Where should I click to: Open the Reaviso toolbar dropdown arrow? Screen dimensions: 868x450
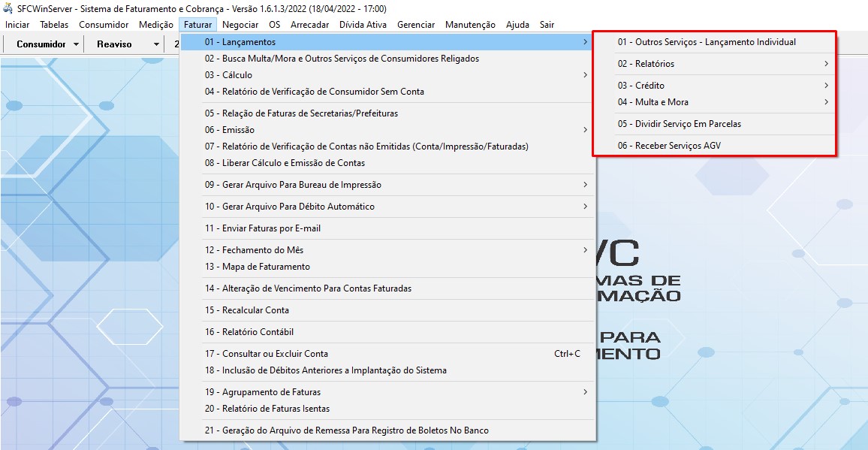tap(156, 44)
